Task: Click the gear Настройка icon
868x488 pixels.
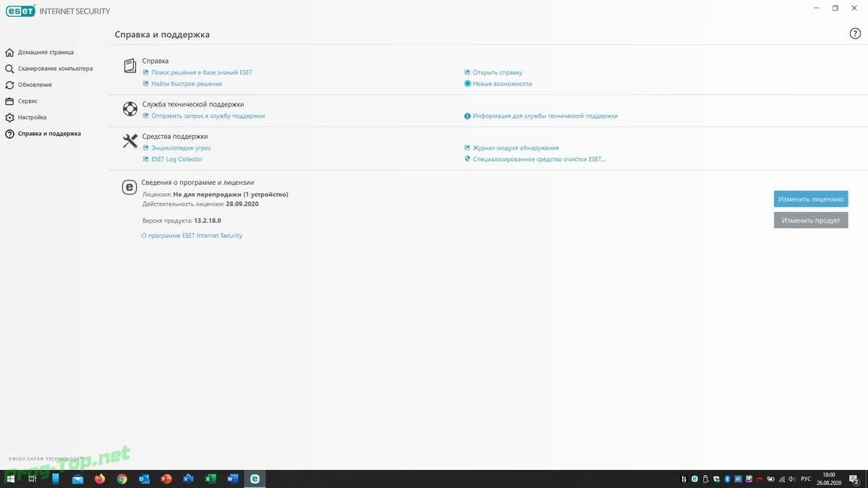Action: tap(9, 117)
